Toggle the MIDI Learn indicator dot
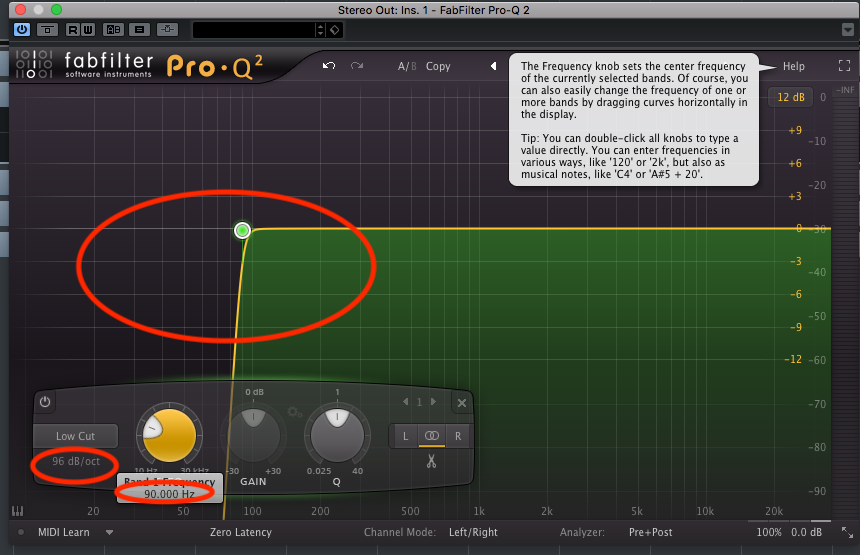 point(21,532)
